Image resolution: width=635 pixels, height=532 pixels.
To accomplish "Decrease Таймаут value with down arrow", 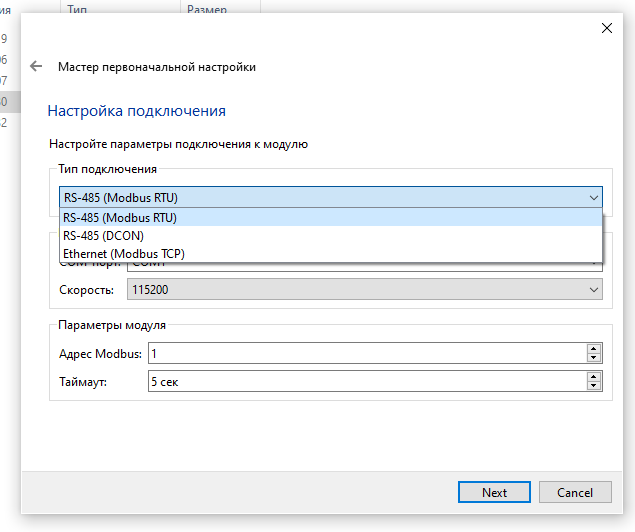I will point(593,386).
